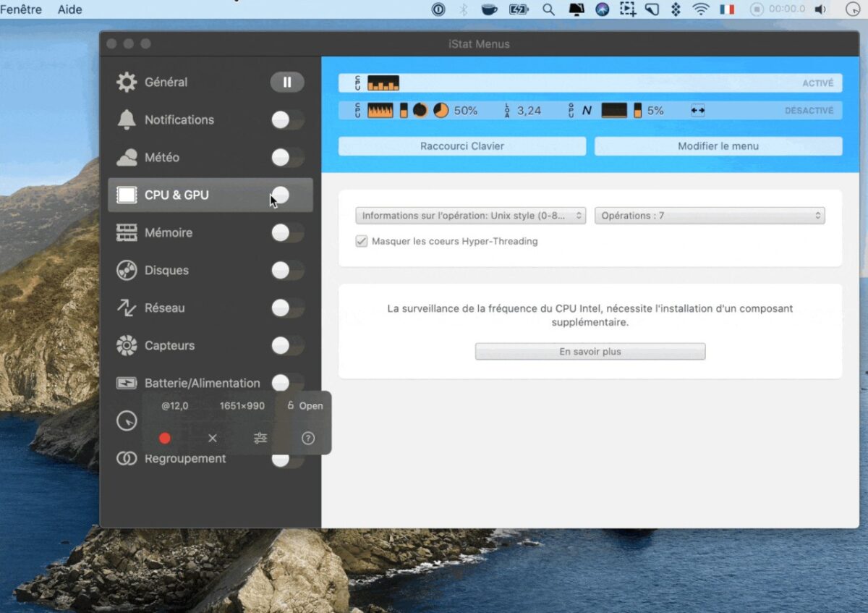Click the spacer double-arrow item

697,111
